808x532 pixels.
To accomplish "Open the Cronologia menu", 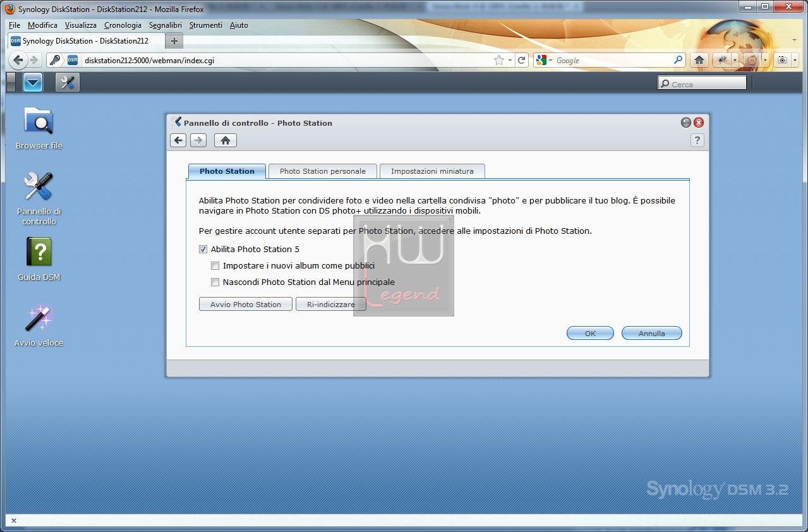I will click(123, 25).
